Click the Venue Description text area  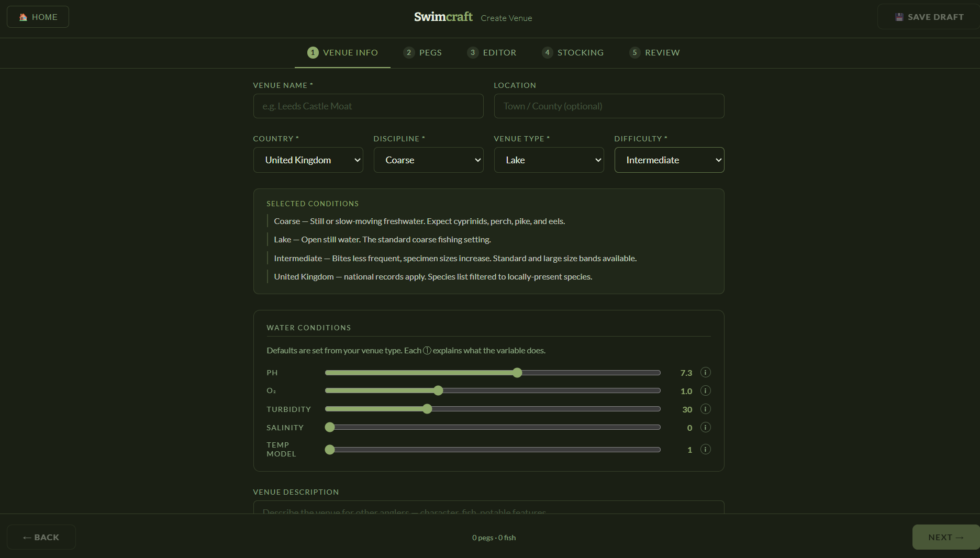click(488, 507)
